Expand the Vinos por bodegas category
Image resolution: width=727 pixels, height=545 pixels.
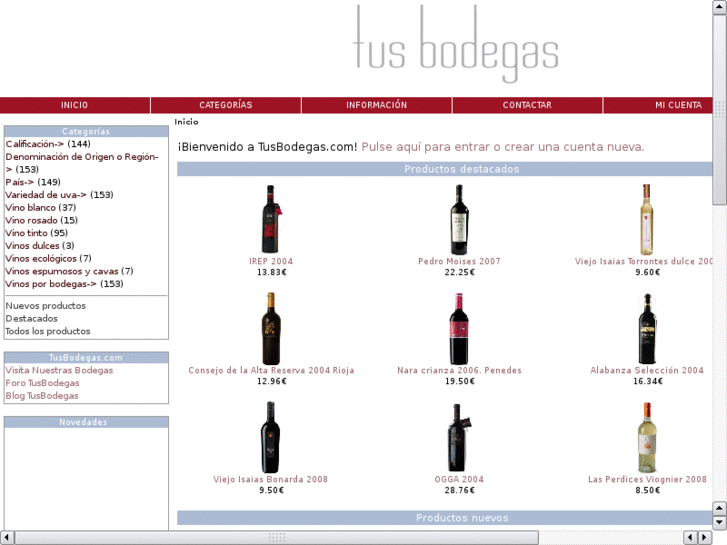[x=51, y=284]
